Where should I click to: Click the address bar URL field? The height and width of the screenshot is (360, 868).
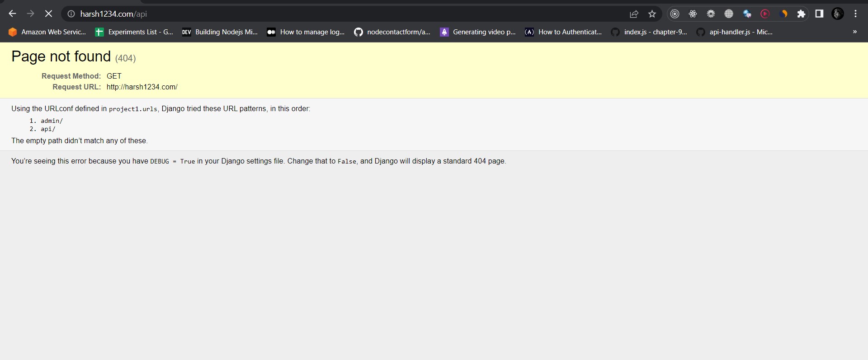coord(344,14)
